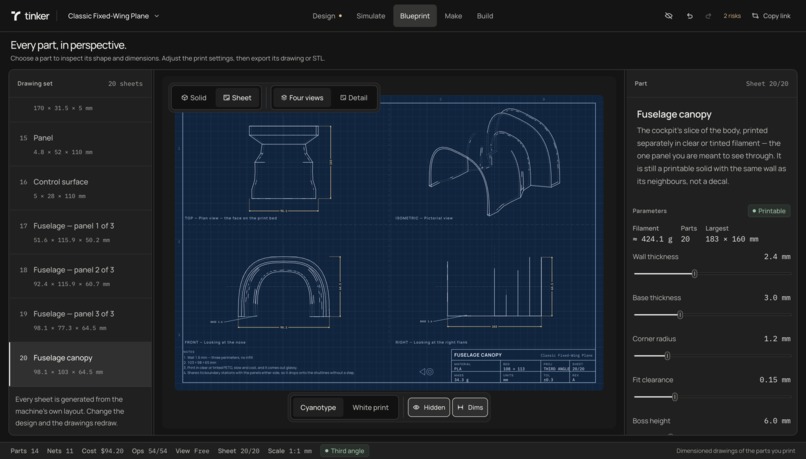
Task: Click Ops 54/54 in status bar
Action: click(149, 451)
